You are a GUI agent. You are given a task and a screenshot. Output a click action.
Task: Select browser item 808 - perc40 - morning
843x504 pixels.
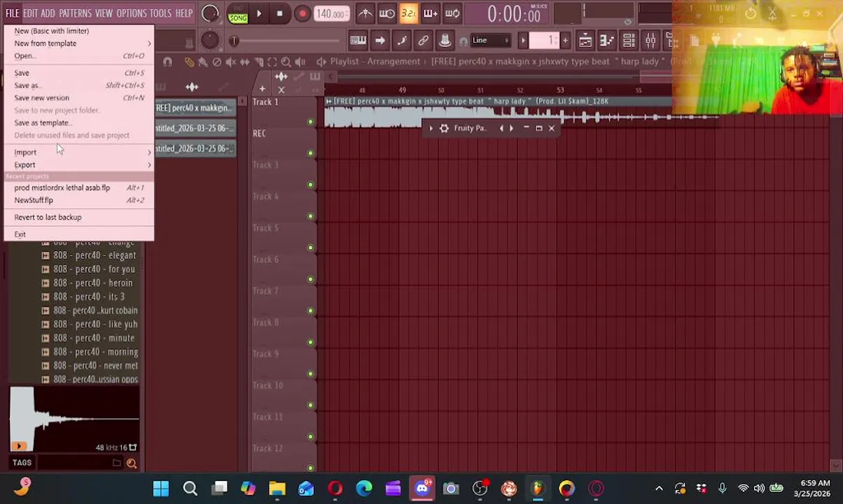pyautogui.click(x=90, y=352)
